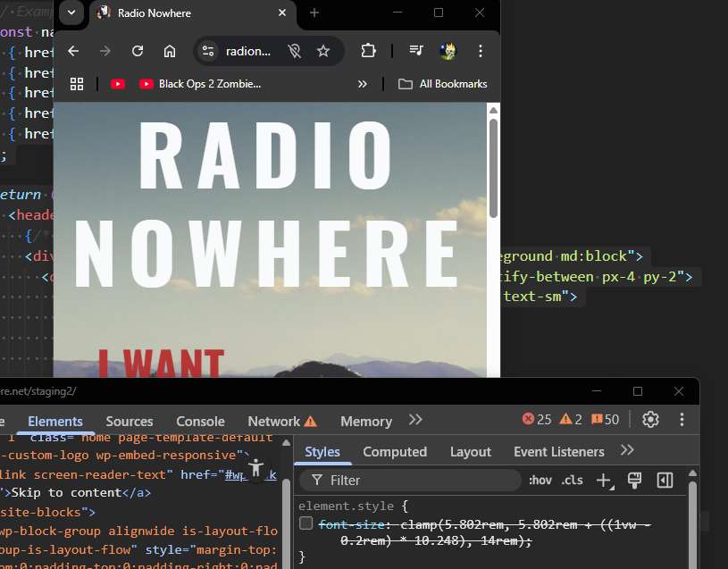Toggle the :hov element state panel
The image size is (728, 569).
[x=540, y=480]
